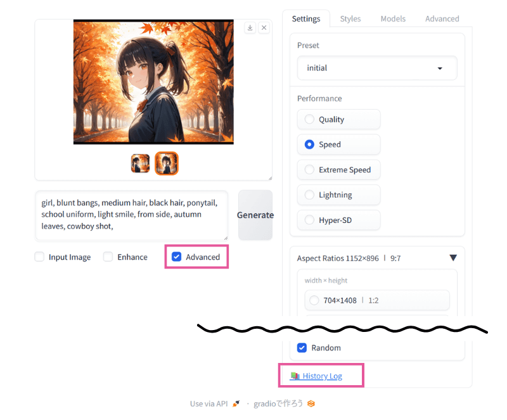Viewport: 507px width, 420px height.
Task: Open the Preset dropdown showing initial
Action: pyautogui.click(x=376, y=68)
